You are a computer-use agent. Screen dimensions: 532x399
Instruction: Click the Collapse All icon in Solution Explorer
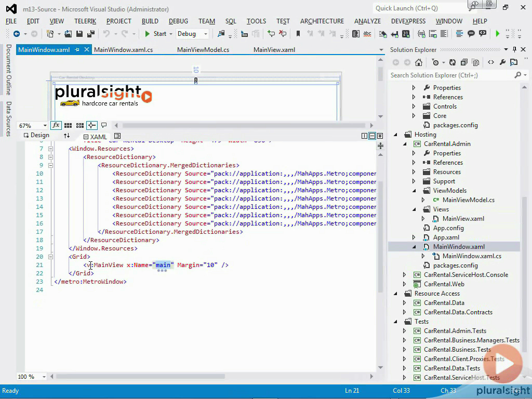[464, 62]
